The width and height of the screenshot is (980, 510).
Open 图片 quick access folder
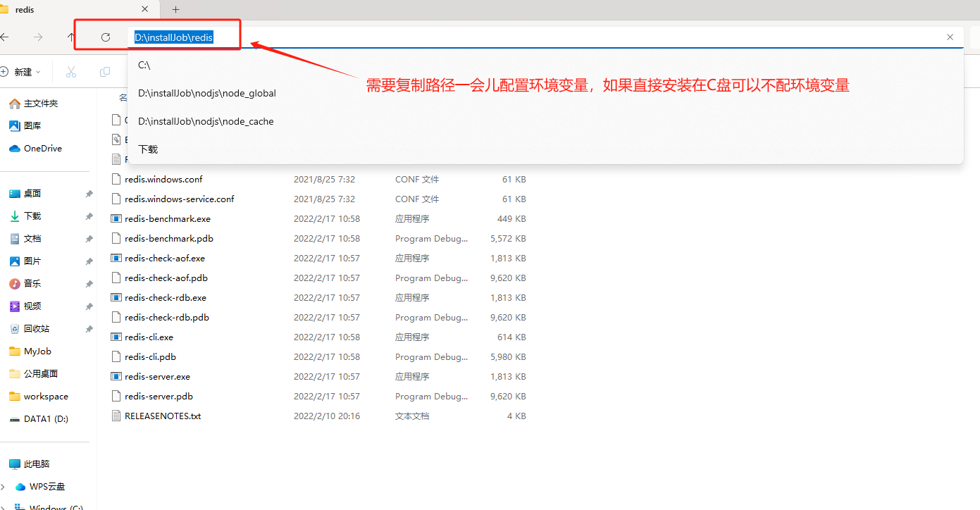pos(25,261)
